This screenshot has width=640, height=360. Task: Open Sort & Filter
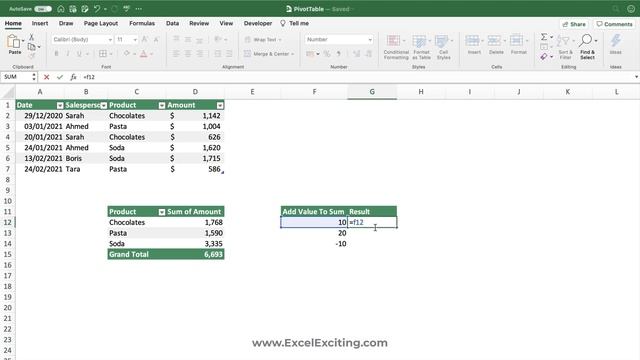(x=565, y=47)
